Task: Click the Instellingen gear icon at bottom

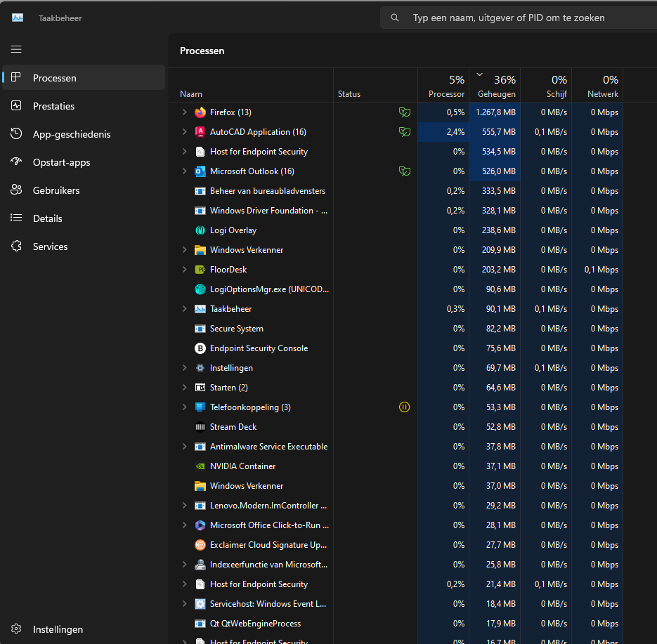Action: (x=16, y=629)
